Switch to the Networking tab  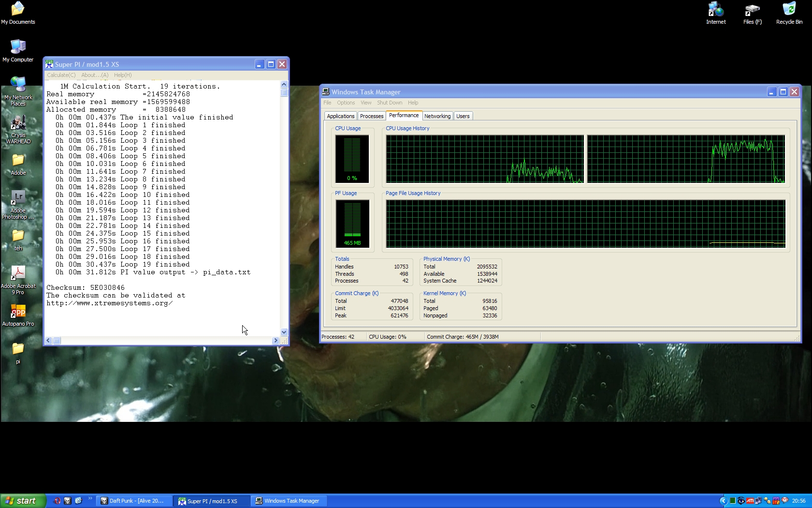click(437, 116)
